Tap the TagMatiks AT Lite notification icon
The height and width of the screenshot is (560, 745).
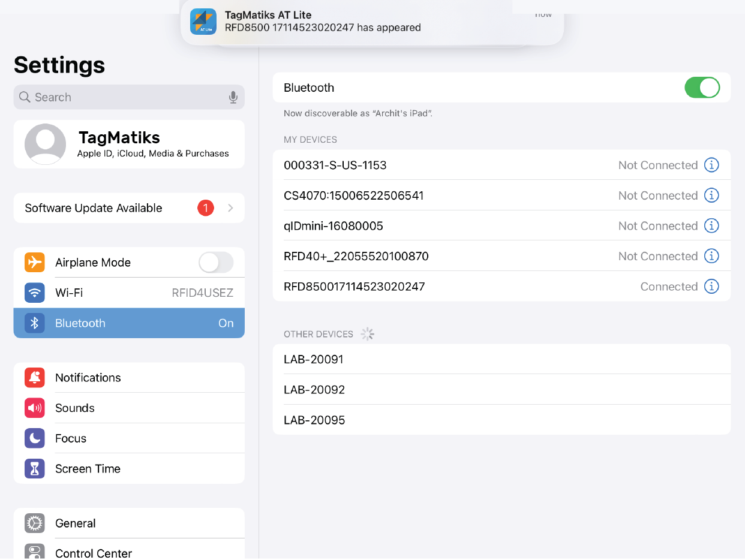[203, 22]
